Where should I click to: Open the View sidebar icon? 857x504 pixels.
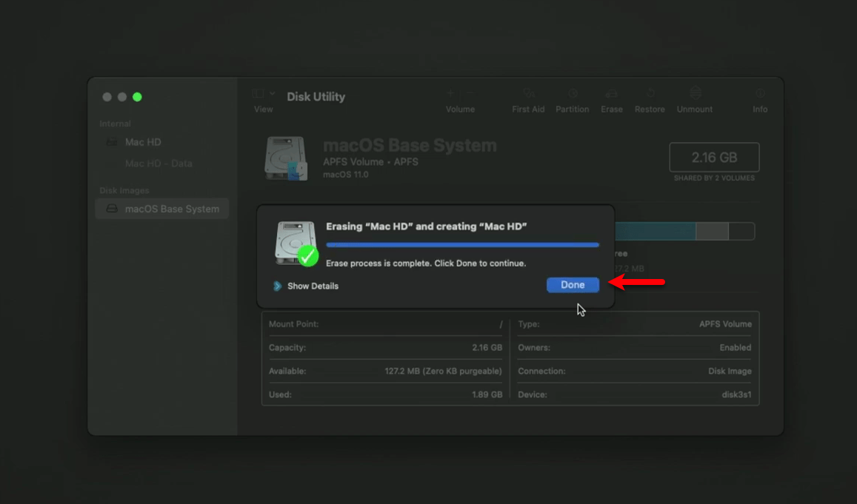pyautogui.click(x=258, y=94)
